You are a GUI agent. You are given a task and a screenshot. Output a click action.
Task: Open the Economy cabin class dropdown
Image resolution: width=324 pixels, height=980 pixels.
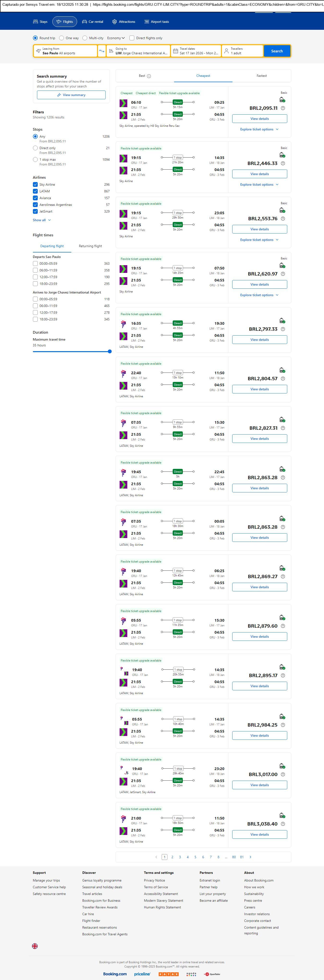116,38
